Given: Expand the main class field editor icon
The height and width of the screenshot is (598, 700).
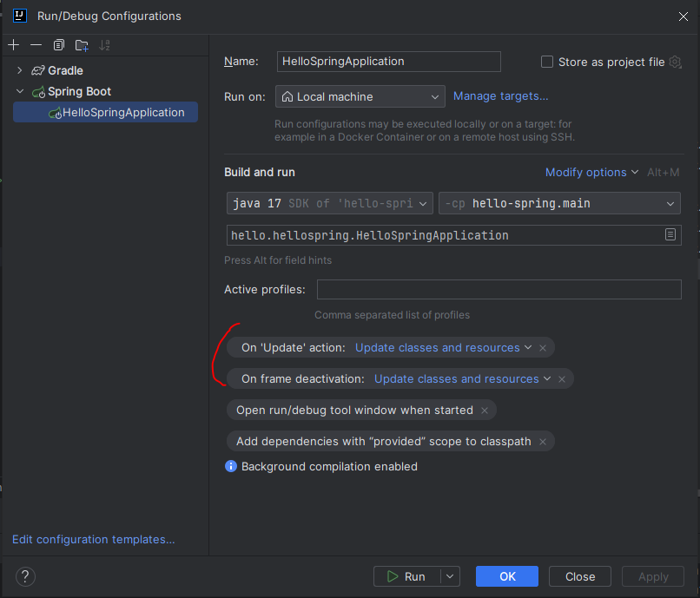Looking at the screenshot, I should [x=670, y=234].
